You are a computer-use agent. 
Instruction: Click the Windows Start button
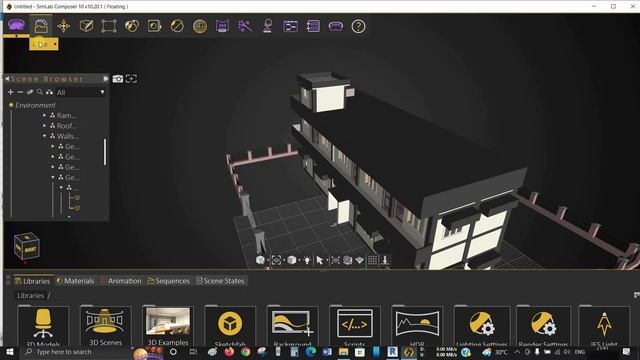coord(9,352)
